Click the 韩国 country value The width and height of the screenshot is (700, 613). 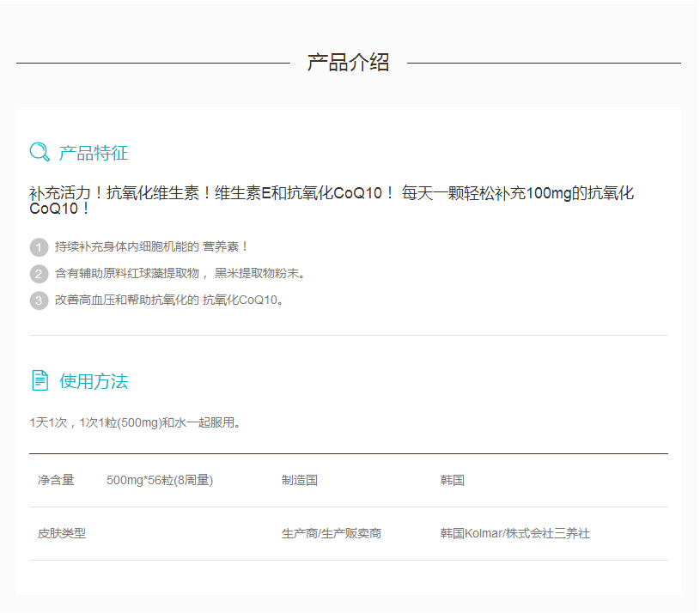click(453, 481)
